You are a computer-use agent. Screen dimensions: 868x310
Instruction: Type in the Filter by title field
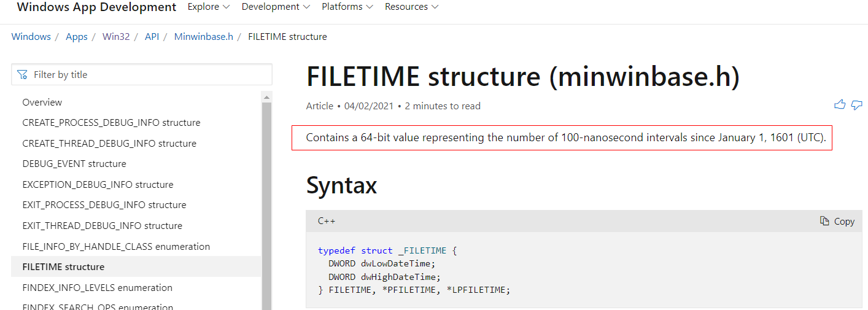[x=147, y=75]
